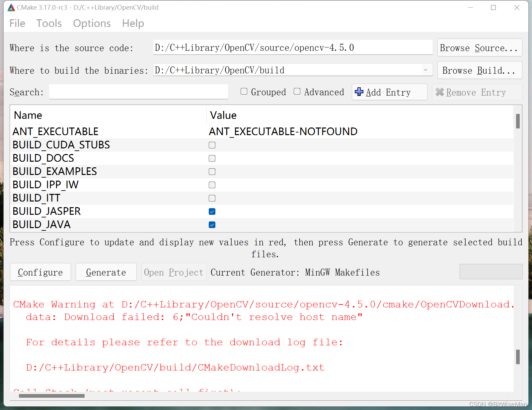The image size is (532, 410).
Task: Click the grey X Remove Entry icon
Action: pyautogui.click(x=440, y=92)
